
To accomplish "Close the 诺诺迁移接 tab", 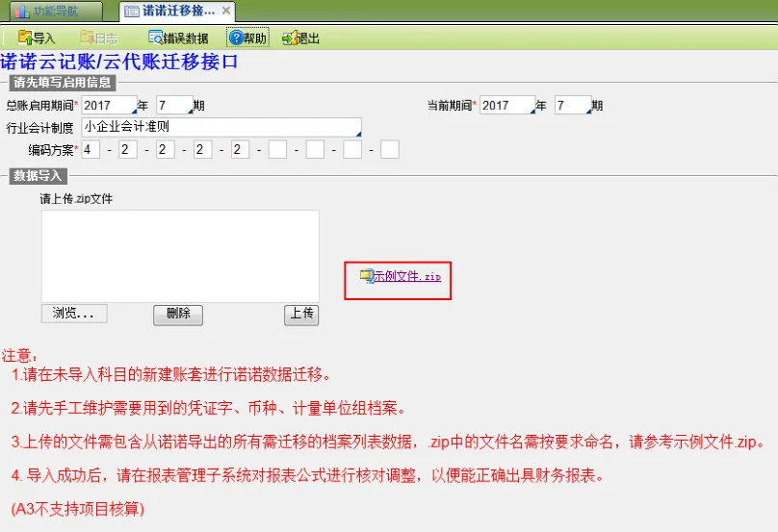I will pyautogui.click(x=226, y=10).
